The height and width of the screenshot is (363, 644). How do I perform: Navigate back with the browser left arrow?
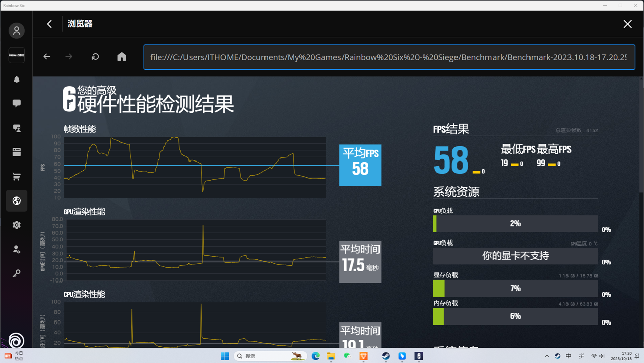point(47,57)
